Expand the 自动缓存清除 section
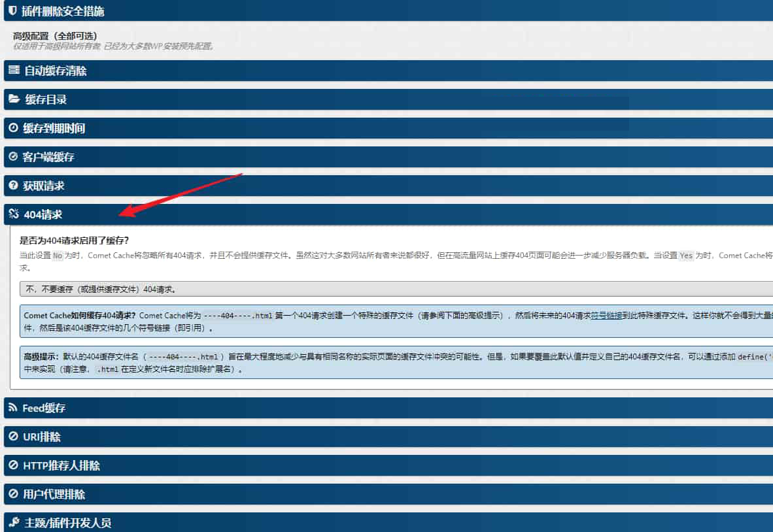773x532 pixels. [x=388, y=71]
